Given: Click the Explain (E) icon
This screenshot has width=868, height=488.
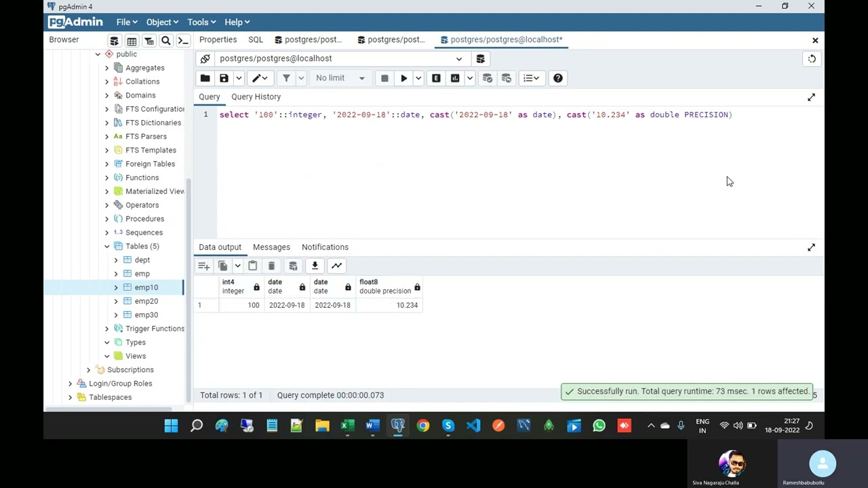Looking at the screenshot, I should click(436, 78).
